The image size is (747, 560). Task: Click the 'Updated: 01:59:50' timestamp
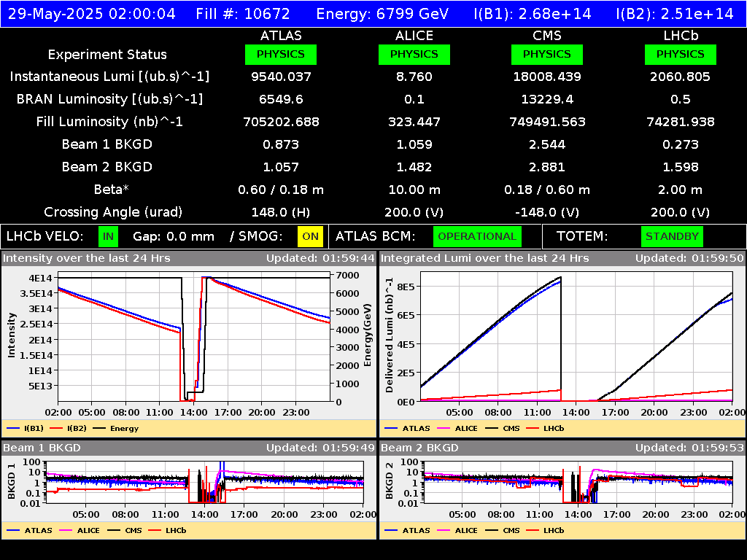tap(689, 259)
